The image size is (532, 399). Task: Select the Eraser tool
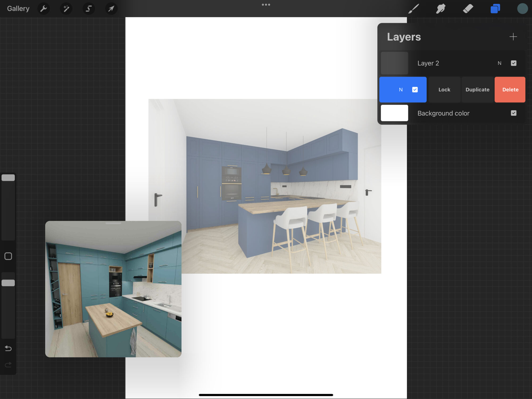point(468,9)
